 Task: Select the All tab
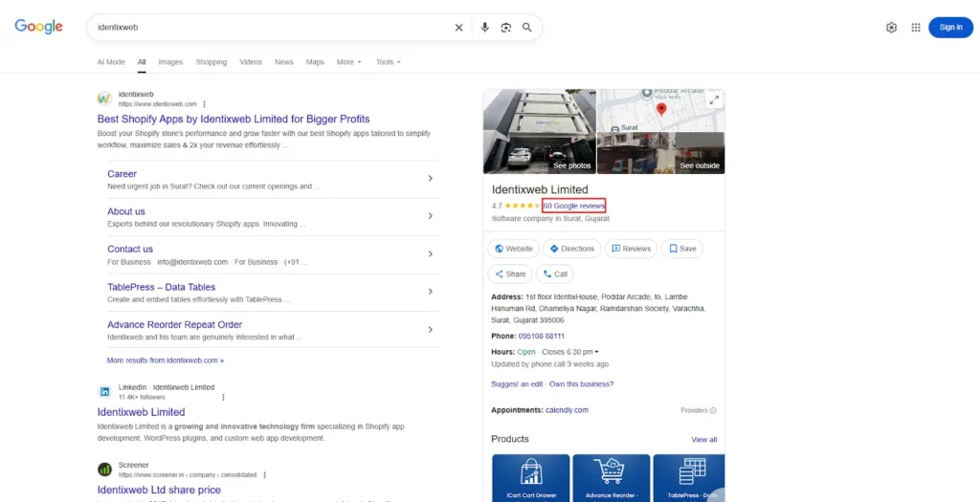(x=142, y=62)
